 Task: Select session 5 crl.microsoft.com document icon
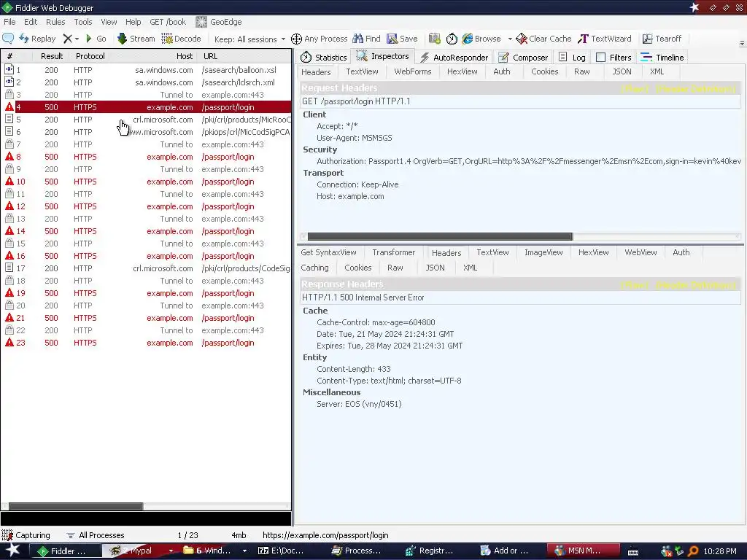coord(9,119)
